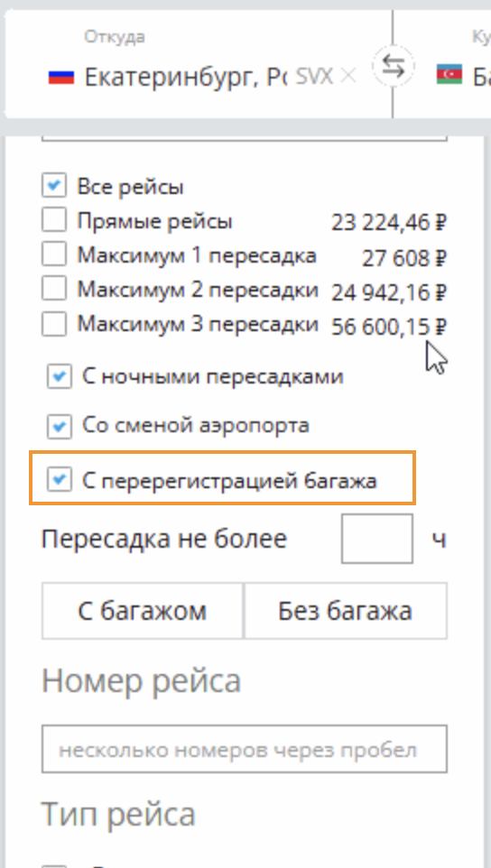Click the Тип рейса section heading
491x868 pixels.
[118, 814]
